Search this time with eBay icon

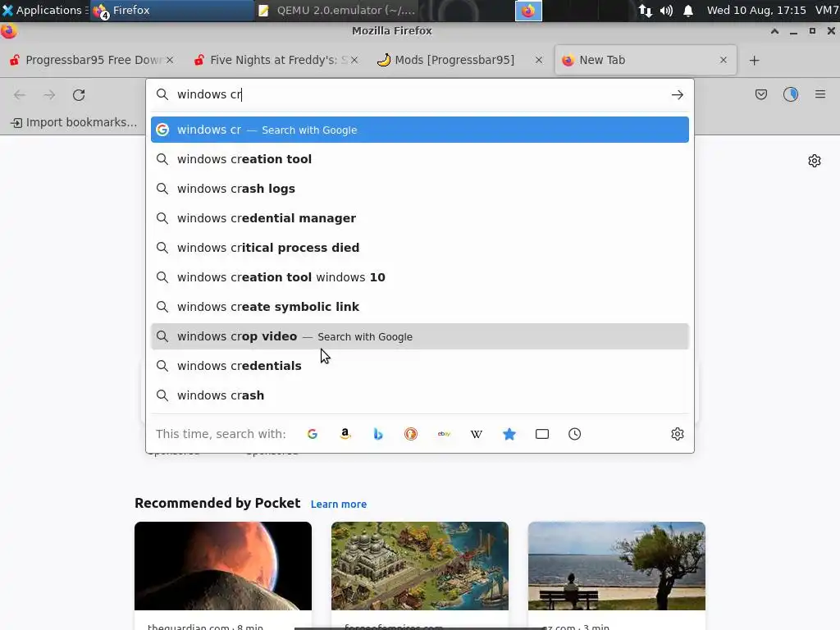[x=444, y=434]
